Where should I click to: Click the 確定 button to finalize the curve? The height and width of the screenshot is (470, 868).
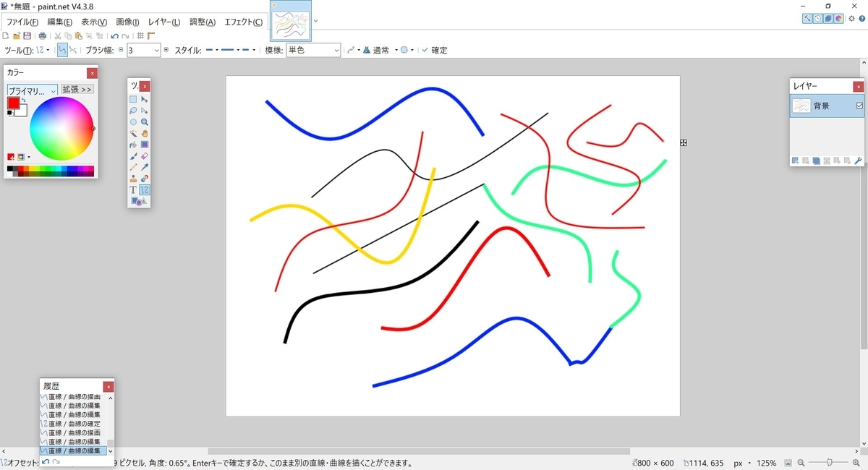click(435, 50)
